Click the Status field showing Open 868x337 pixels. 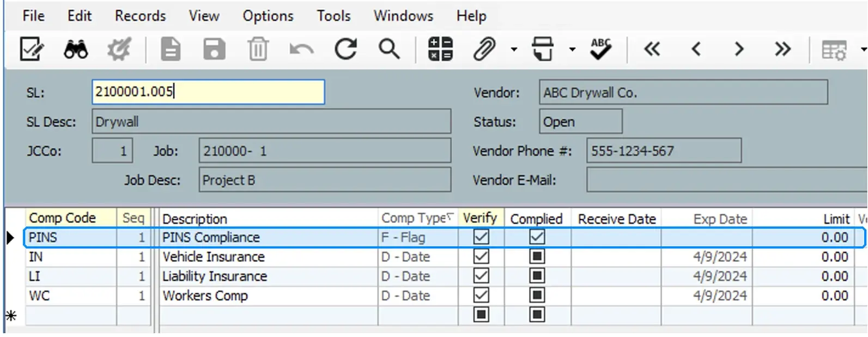(x=580, y=121)
